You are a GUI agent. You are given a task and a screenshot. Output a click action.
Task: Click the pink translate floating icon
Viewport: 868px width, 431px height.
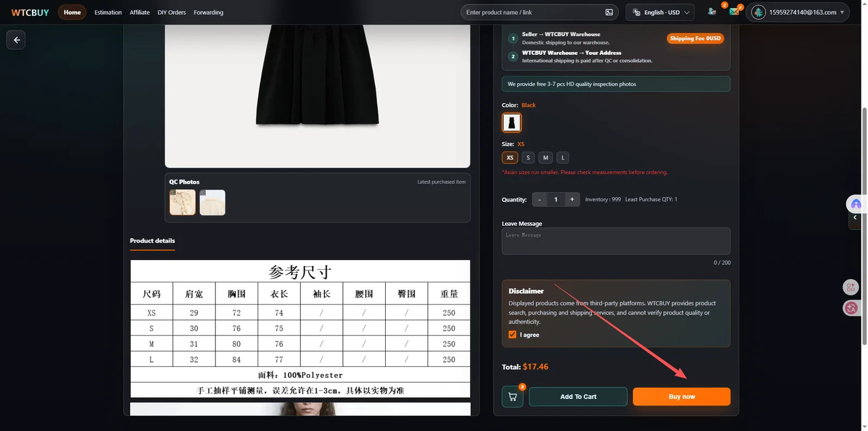pyautogui.click(x=851, y=308)
